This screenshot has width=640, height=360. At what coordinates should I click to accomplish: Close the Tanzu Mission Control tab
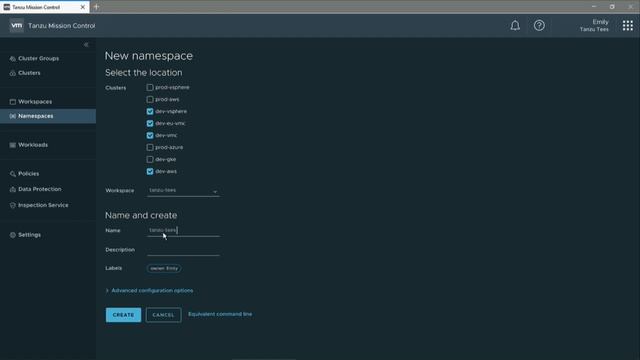pos(82,7)
